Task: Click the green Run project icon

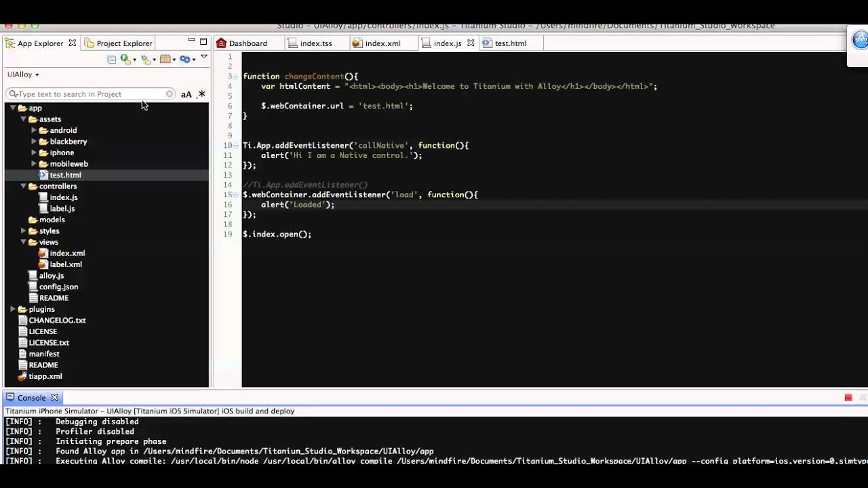Action: [125, 60]
